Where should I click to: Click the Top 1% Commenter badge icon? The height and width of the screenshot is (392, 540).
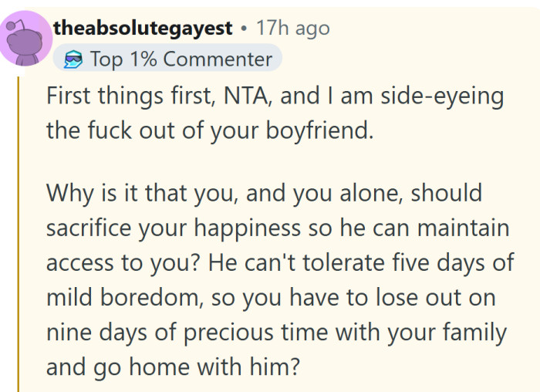coord(73,59)
